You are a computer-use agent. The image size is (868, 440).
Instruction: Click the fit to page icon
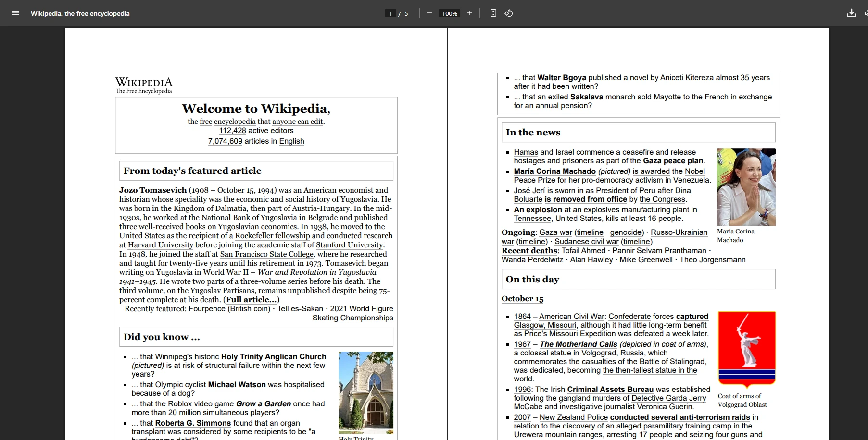tap(493, 13)
